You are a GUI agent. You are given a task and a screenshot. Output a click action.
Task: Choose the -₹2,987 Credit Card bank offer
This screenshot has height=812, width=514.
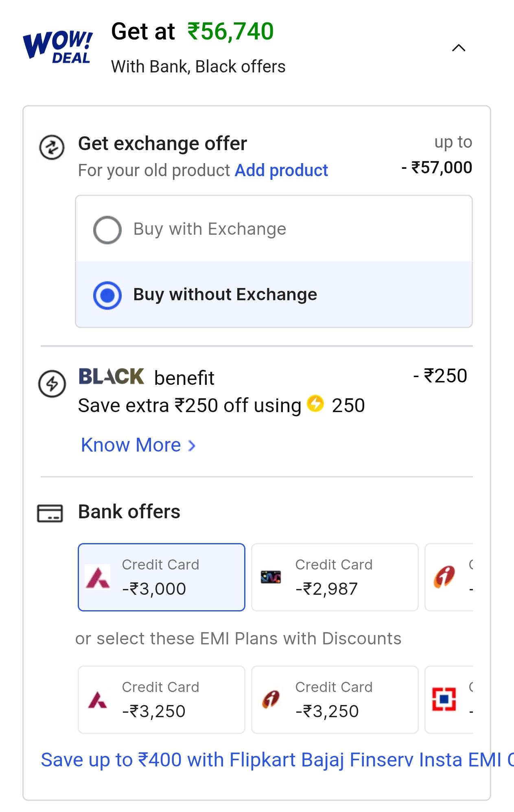(x=335, y=577)
